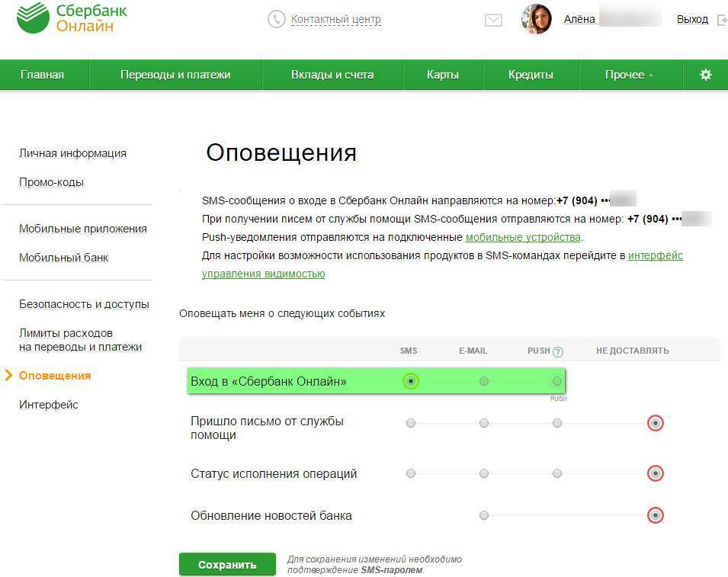Viewport: 728px width, 577px height.
Task: Open Мобильные приложения in sidebar
Action: point(83,229)
